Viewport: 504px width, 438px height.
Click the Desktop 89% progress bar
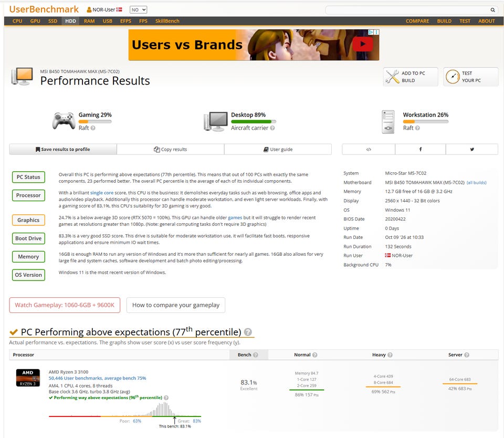[253, 121]
